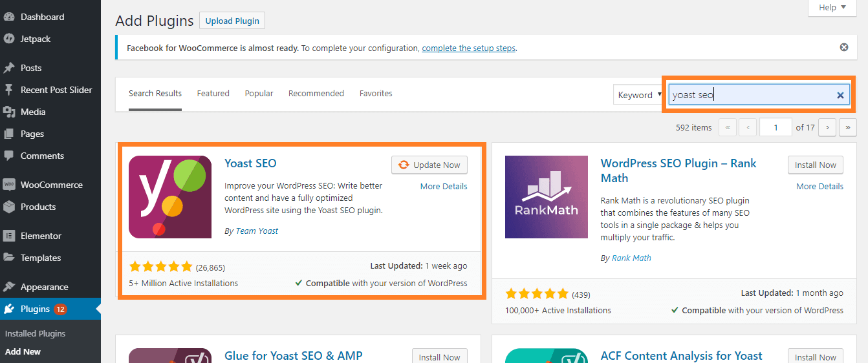Screen dimensions: 868x363
Task: Click the Yoast SEO plugin logo
Action: coord(170,197)
